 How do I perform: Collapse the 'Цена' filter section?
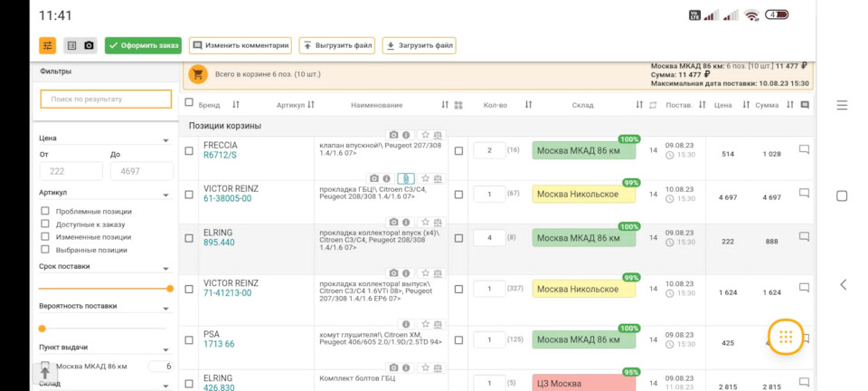point(165,140)
